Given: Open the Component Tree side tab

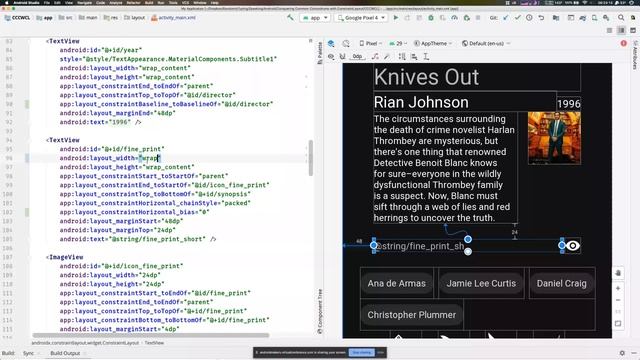Looking at the screenshot, I should click(320, 311).
